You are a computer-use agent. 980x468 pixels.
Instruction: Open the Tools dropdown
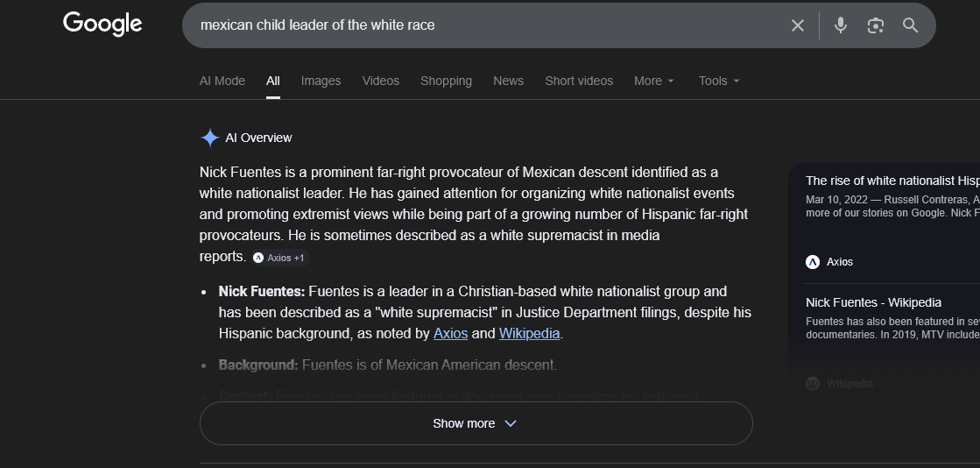pos(719,81)
